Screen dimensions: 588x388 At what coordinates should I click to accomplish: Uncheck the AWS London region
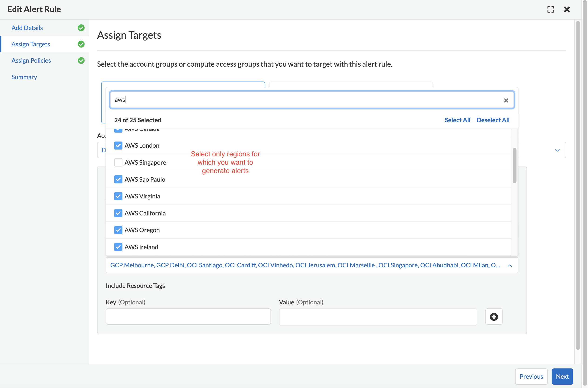tap(118, 146)
